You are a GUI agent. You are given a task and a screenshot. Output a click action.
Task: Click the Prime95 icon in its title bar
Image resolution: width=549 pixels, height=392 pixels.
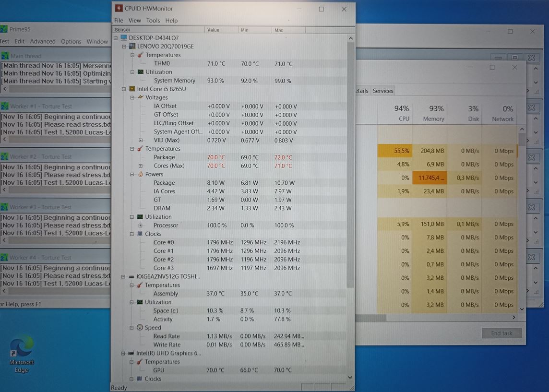click(4, 29)
